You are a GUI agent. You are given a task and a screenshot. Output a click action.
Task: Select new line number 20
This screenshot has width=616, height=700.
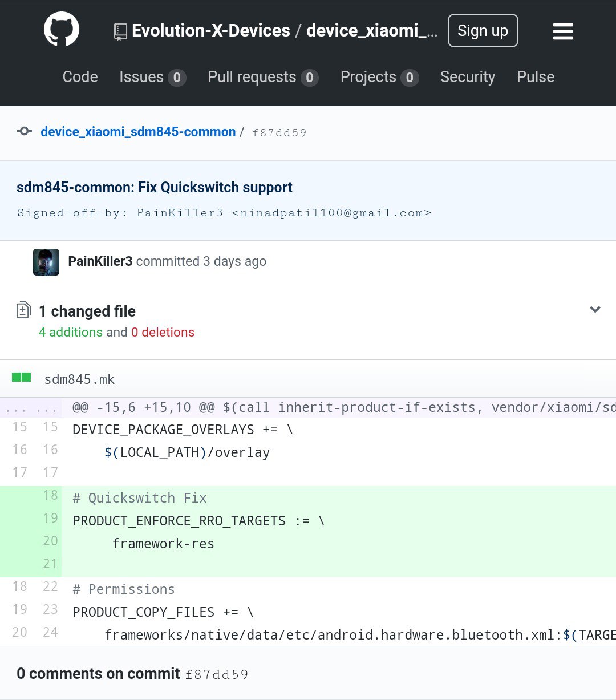(51, 541)
